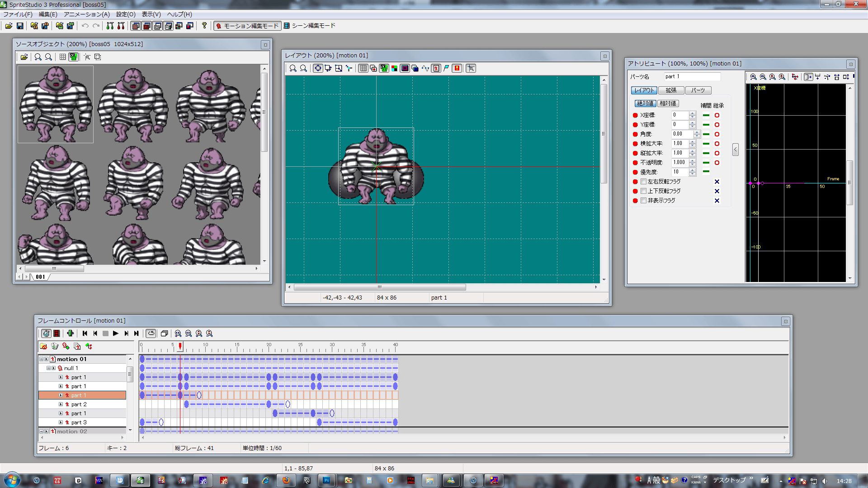Select first boss sprite in Source Object
This screenshot has width=868, height=488.
(x=56, y=104)
